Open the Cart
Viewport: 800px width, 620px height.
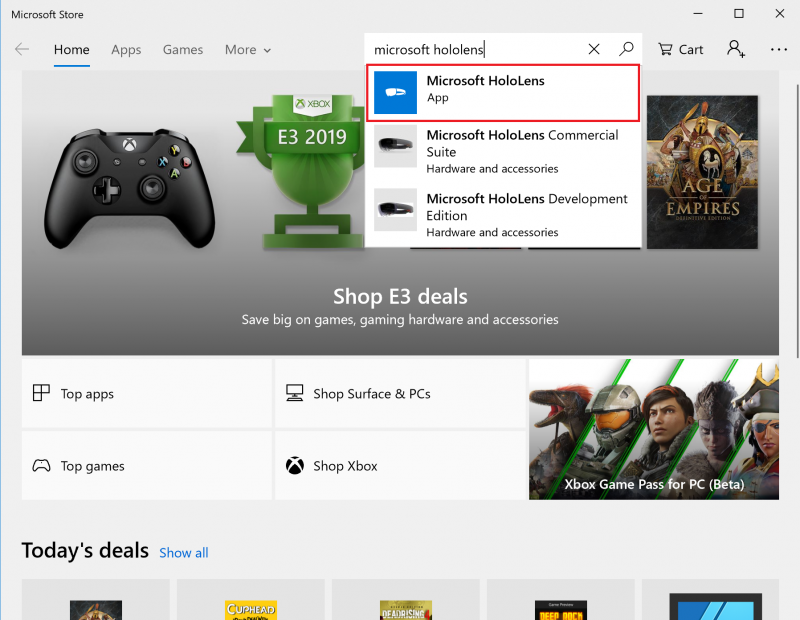[x=681, y=49]
